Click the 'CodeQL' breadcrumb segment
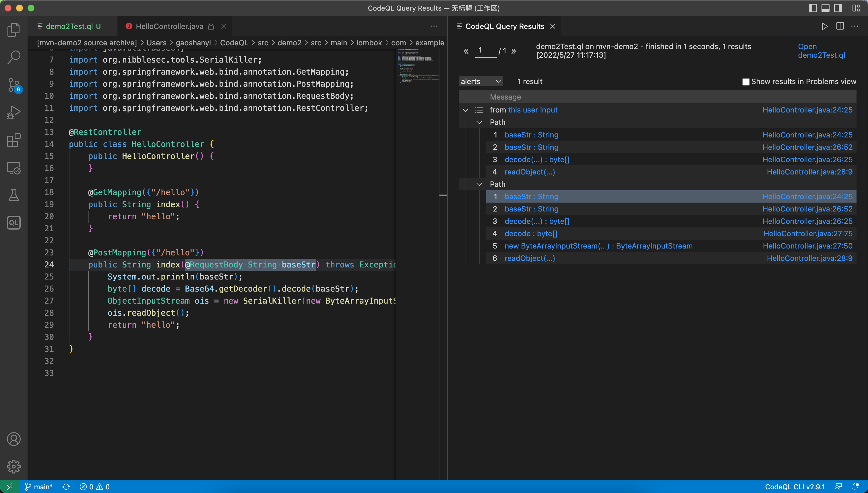The width and height of the screenshot is (868, 493). (234, 43)
